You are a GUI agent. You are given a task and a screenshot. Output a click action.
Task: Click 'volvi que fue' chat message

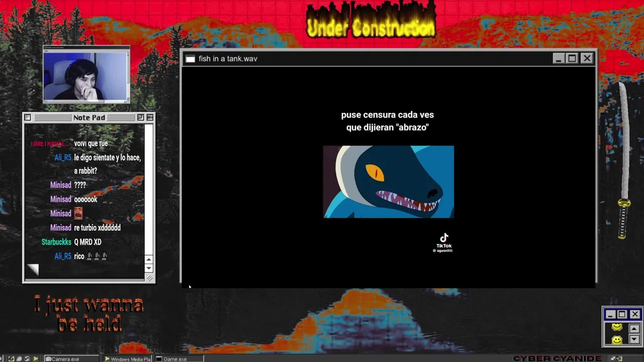[x=91, y=144]
